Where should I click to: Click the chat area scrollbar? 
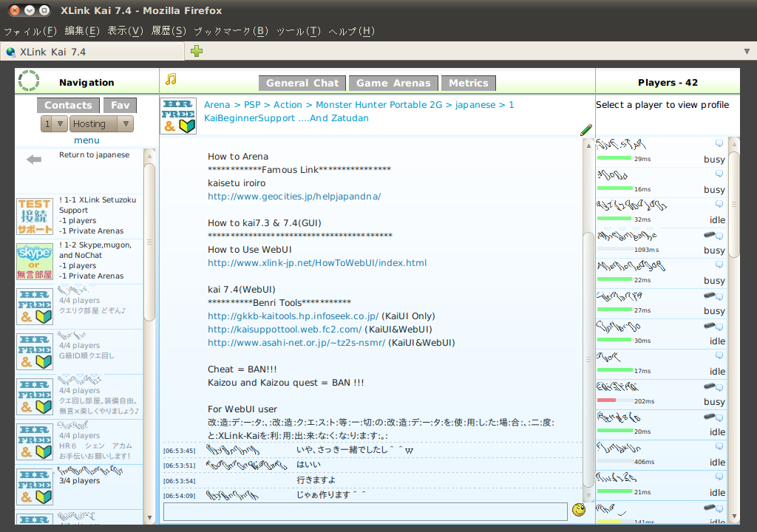(588, 360)
